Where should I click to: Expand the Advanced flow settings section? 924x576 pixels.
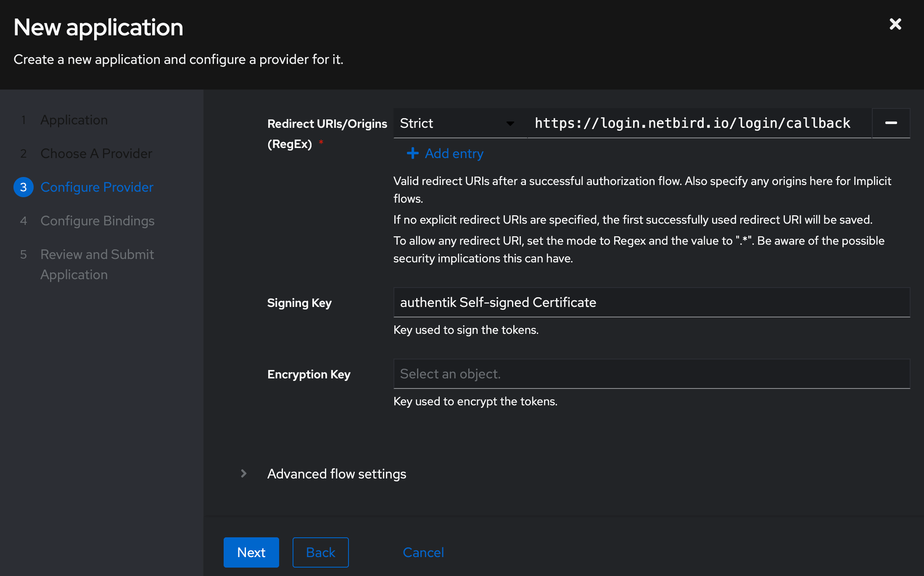pos(336,474)
